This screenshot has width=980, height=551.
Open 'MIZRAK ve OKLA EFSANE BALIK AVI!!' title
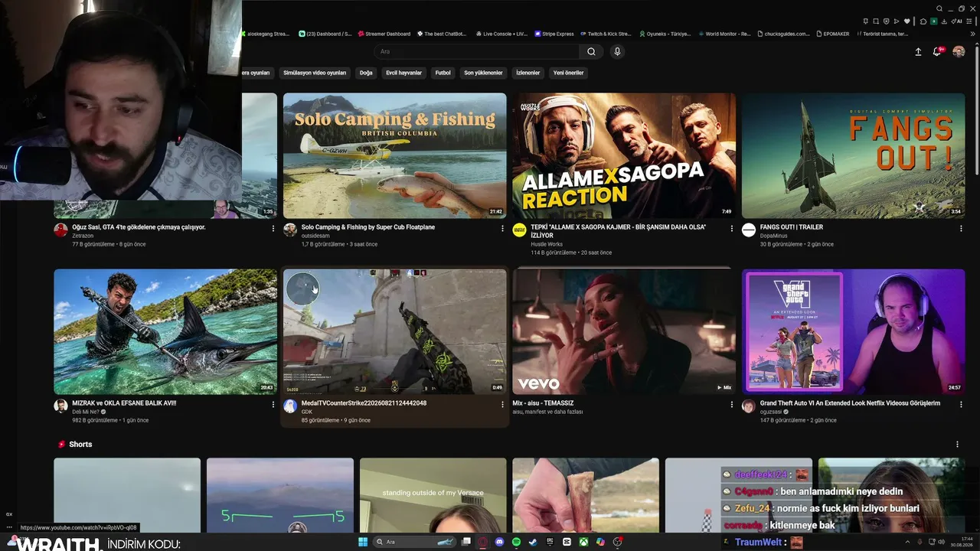coord(124,403)
